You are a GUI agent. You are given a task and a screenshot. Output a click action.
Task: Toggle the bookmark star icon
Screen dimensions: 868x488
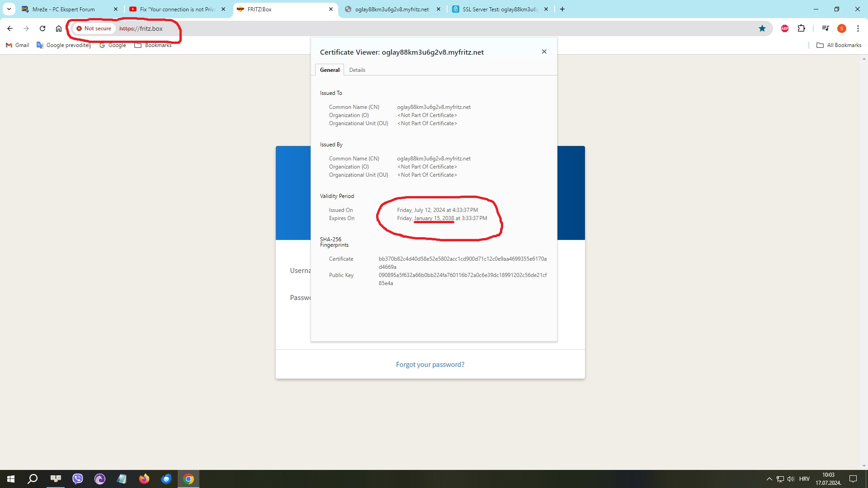click(762, 28)
